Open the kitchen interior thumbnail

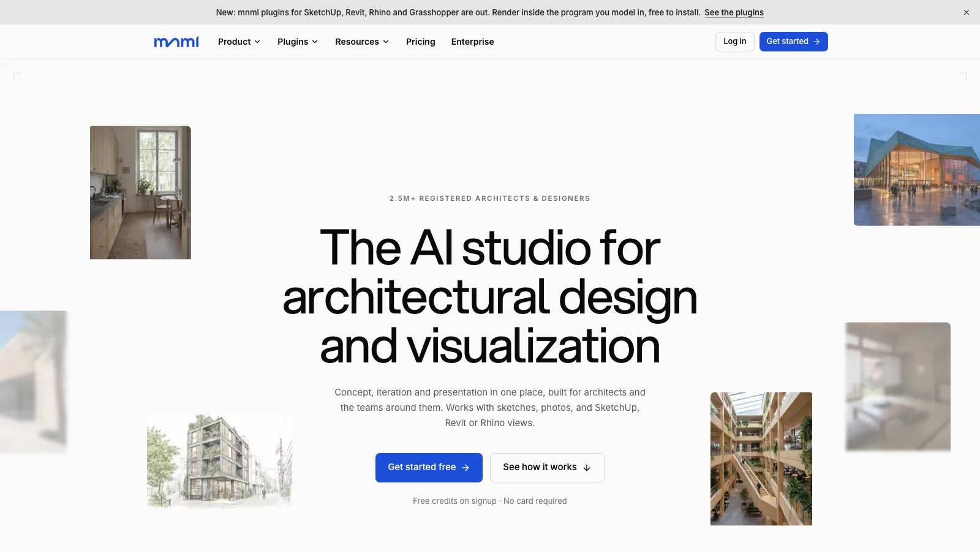pyautogui.click(x=140, y=192)
